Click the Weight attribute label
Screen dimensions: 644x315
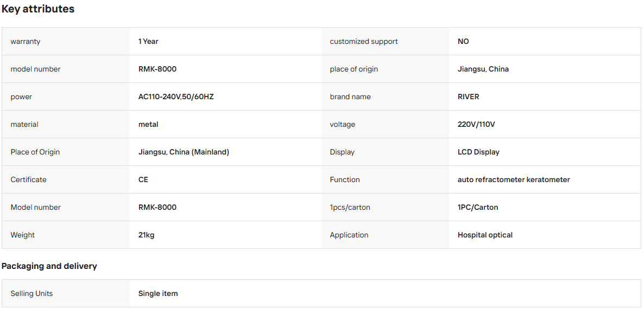(x=23, y=235)
